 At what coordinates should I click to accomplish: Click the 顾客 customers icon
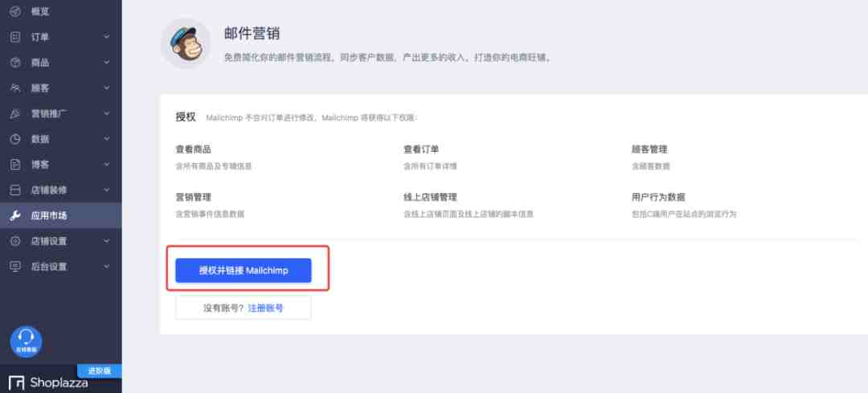point(15,88)
